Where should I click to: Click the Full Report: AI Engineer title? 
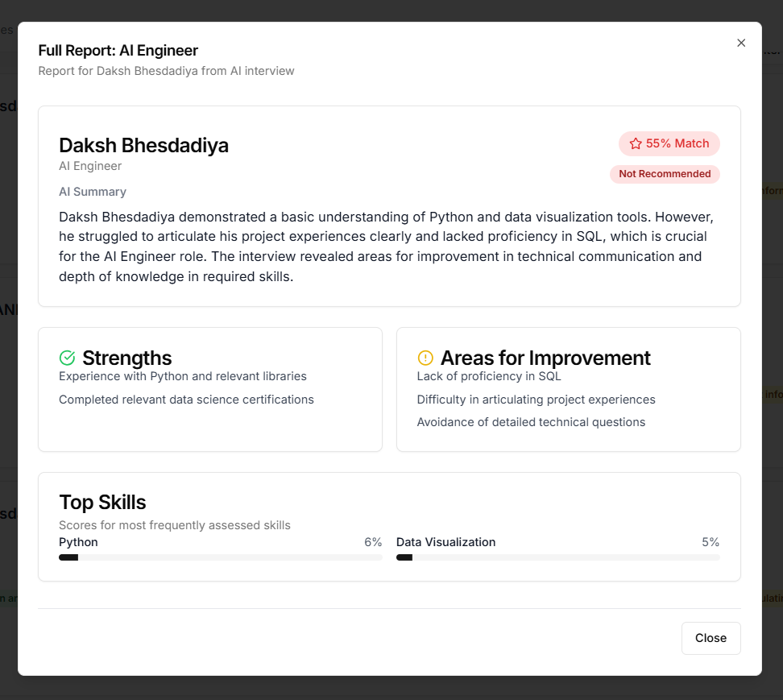coord(118,51)
